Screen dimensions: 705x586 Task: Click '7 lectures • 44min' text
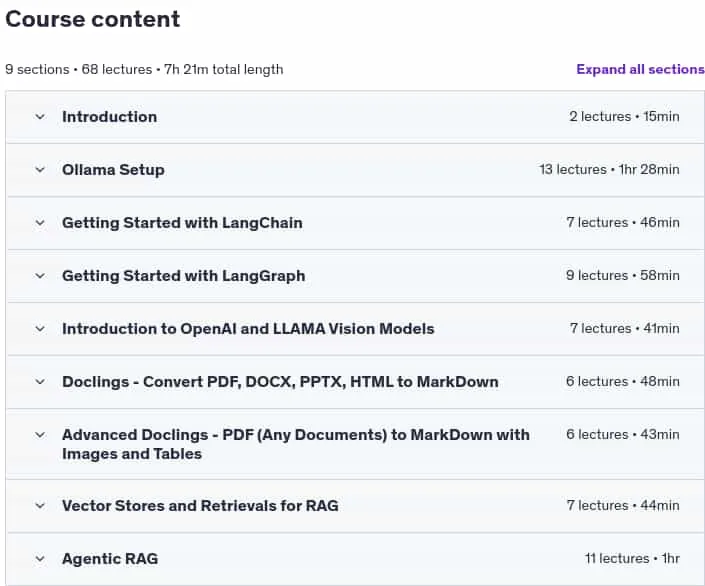coord(623,506)
